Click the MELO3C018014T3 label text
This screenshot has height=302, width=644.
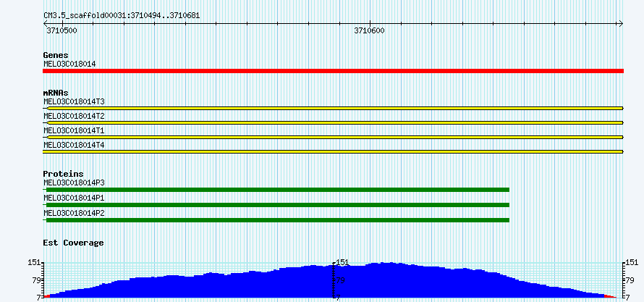coord(74,101)
